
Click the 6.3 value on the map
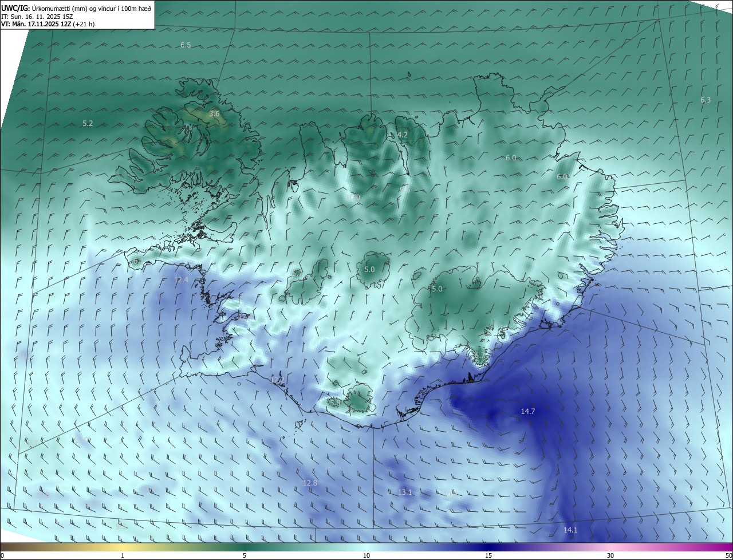[706, 100]
